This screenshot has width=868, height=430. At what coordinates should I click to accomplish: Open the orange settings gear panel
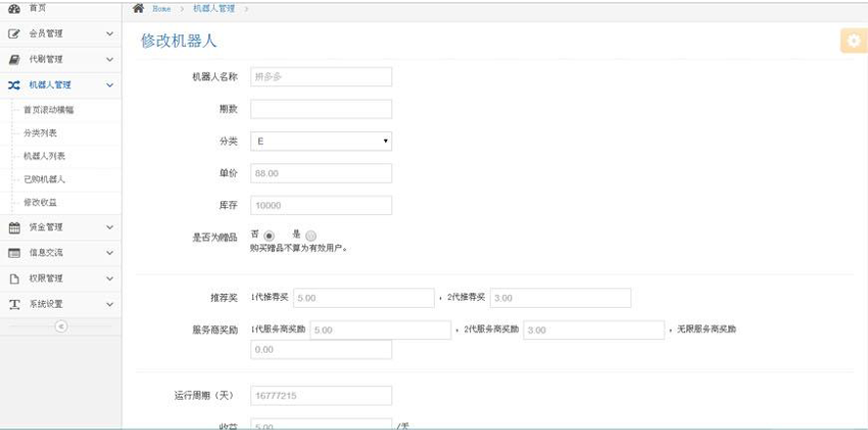pos(854,40)
